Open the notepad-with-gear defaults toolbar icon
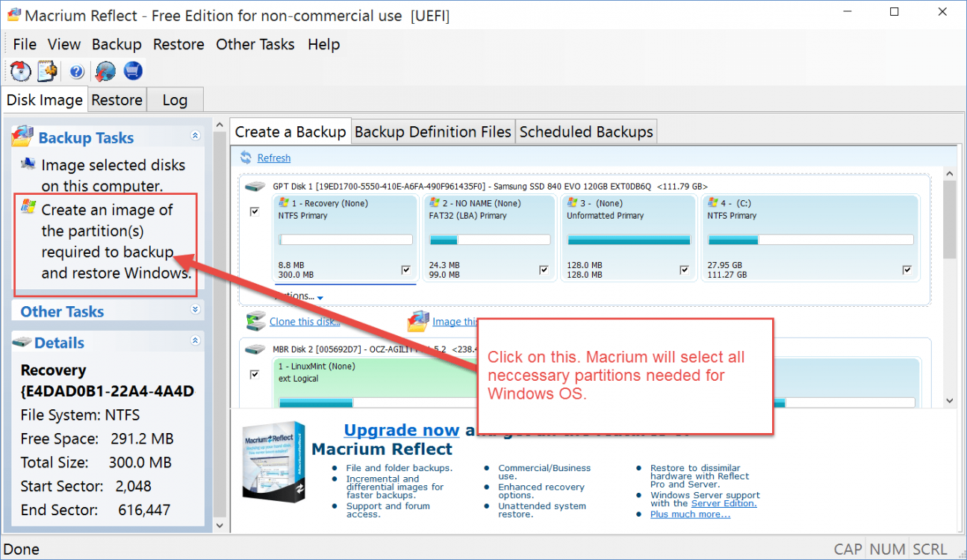Screen dimensions: 967x560 click(48, 71)
